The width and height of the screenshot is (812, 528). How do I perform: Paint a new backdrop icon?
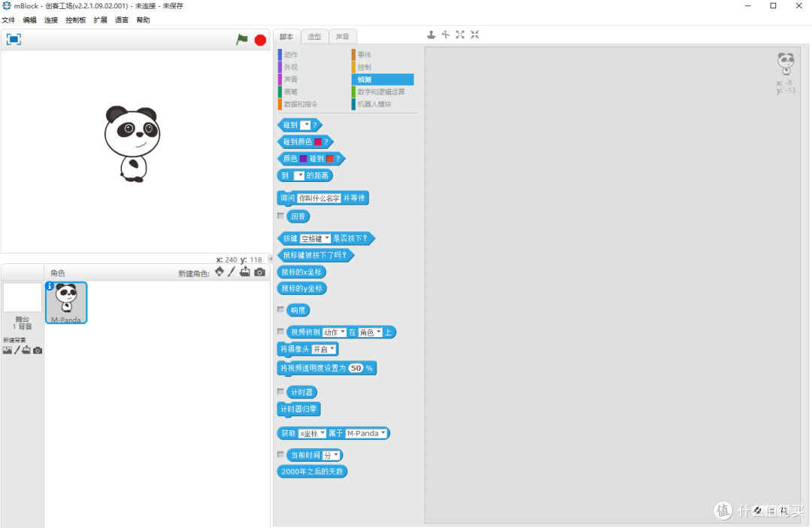17,350
